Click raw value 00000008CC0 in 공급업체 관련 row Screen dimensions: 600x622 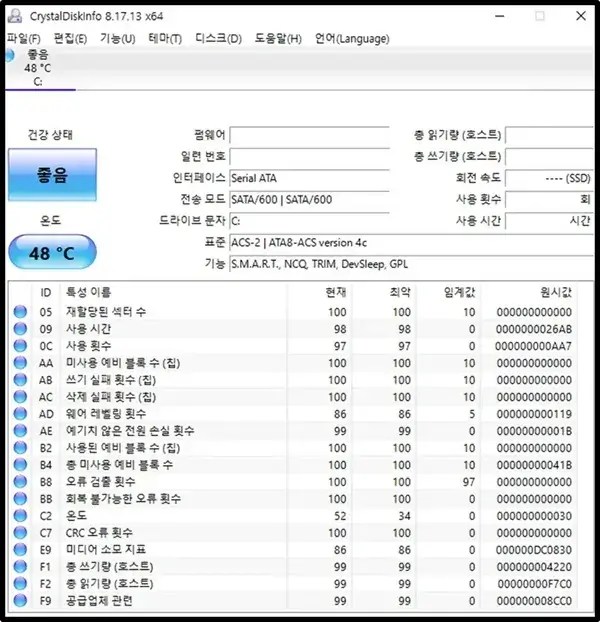click(x=534, y=601)
